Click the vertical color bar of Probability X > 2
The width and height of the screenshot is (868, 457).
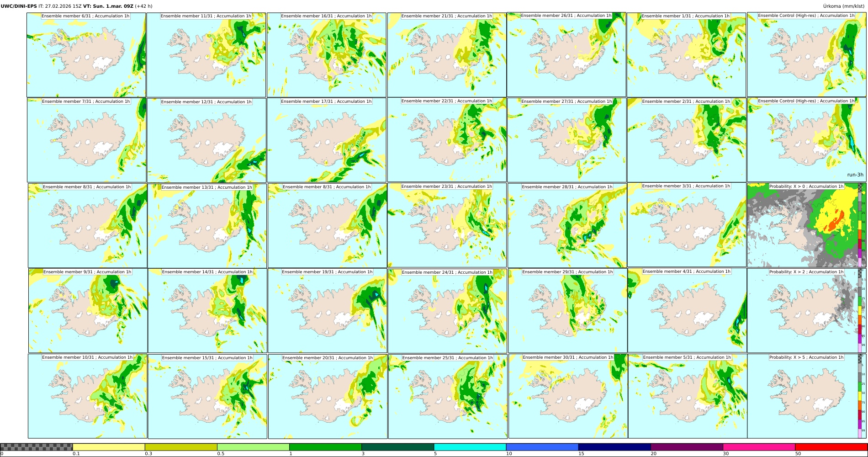[860, 310]
